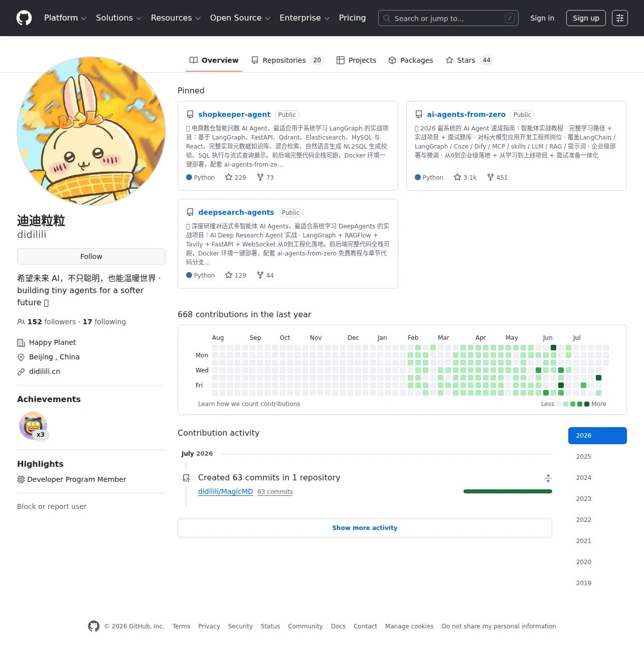The image size is (644, 653).
Task: Click the green commits progress bar
Action: (508, 491)
